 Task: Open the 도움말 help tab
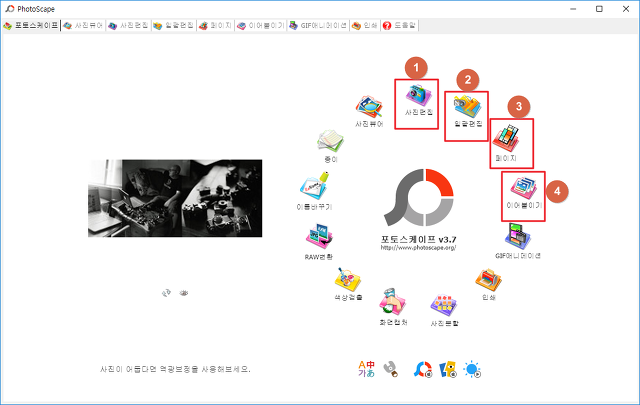click(400, 25)
